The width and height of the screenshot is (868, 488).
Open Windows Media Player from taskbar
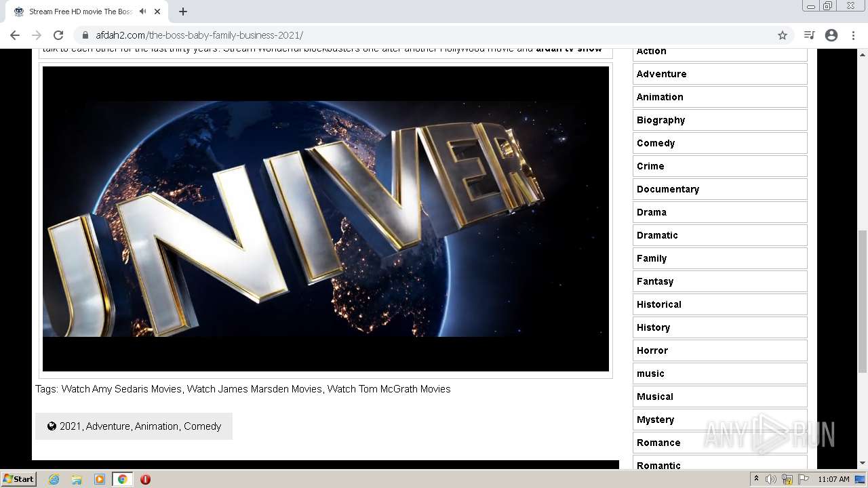click(x=100, y=479)
